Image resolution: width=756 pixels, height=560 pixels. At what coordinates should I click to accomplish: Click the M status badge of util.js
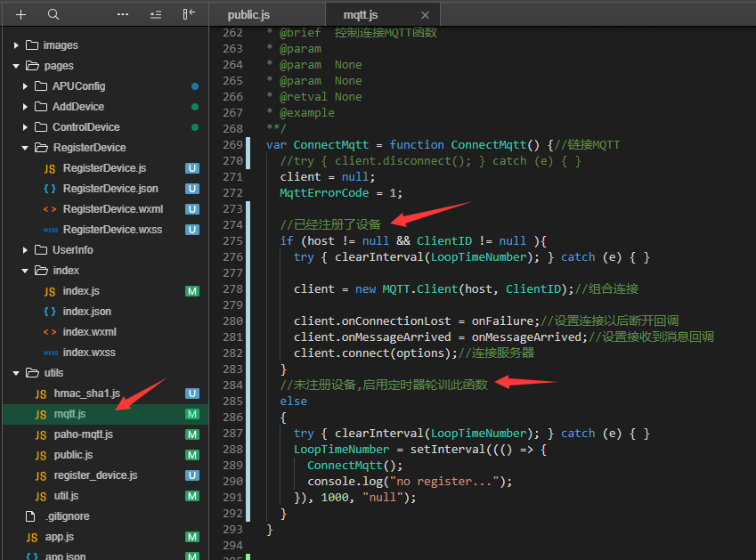coord(192,496)
